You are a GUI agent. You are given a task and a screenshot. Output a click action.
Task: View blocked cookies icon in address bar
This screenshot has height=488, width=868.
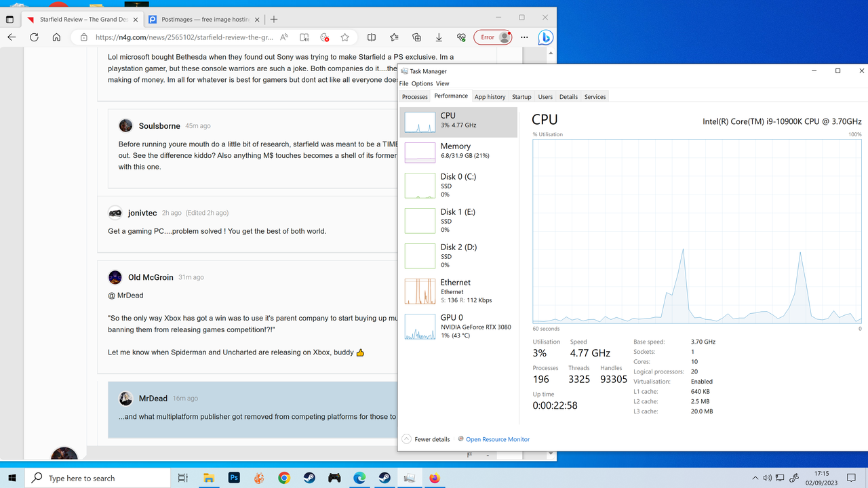click(323, 37)
